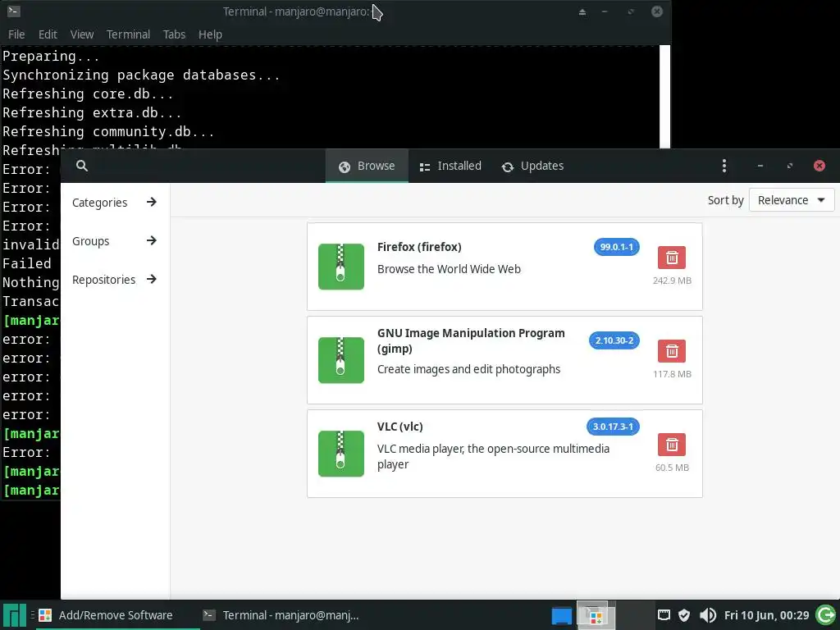Viewport: 840px width, 630px height.
Task: Open the View menu in Terminal
Action: pos(82,34)
